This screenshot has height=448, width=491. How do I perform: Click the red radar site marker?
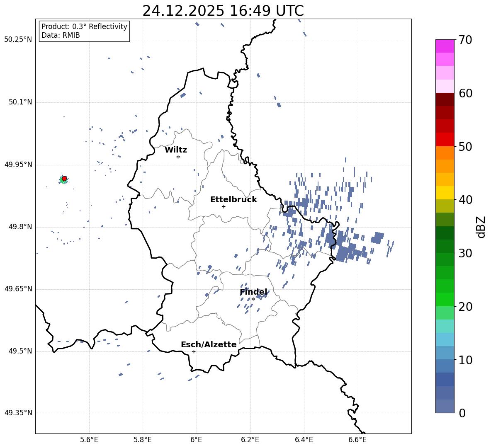click(64, 179)
